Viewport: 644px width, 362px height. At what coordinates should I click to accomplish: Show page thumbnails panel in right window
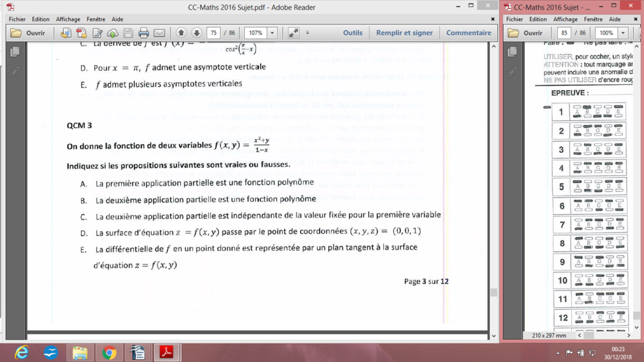[x=512, y=52]
